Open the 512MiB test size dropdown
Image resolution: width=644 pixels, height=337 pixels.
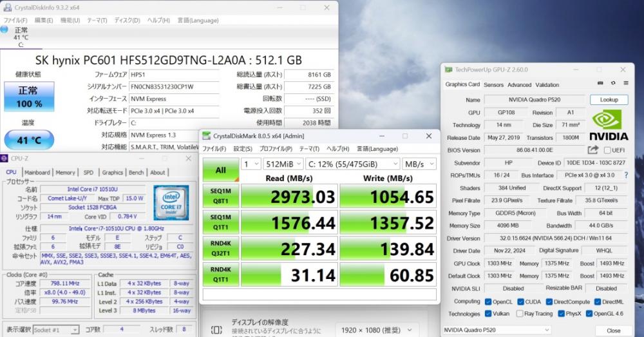(x=283, y=164)
